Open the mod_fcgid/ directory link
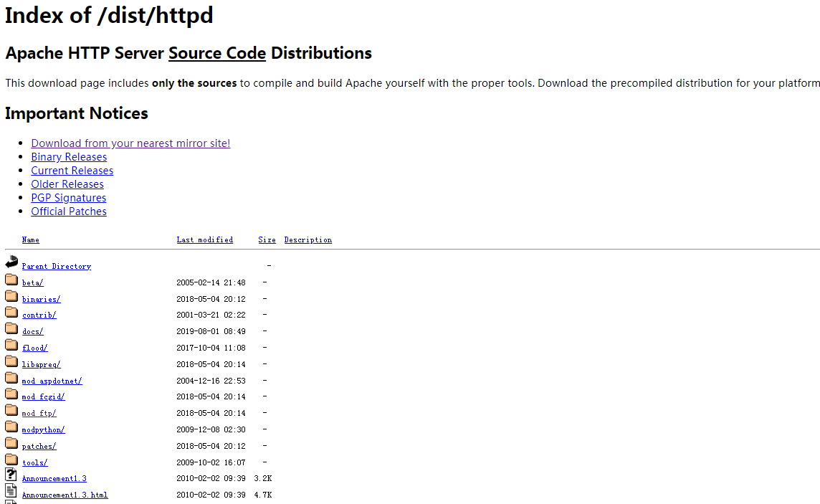This screenshot has height=504, width=820. [x=44, y=397]
